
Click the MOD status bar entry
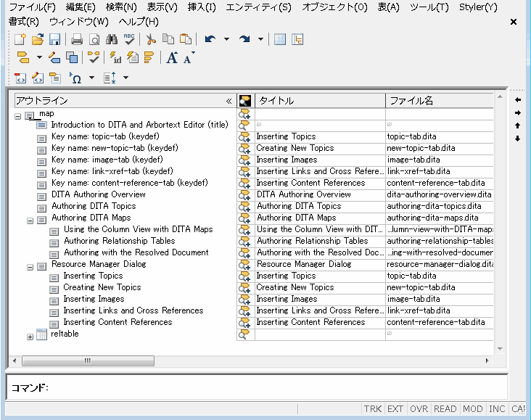click(473, 409)
